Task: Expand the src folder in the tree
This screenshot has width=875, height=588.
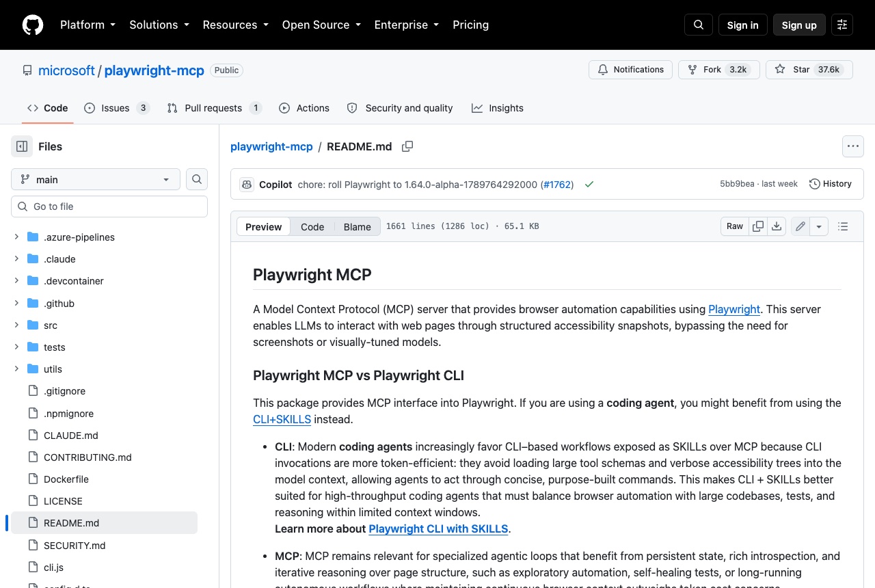Action: pyautogui.click(x=16, y=325)
